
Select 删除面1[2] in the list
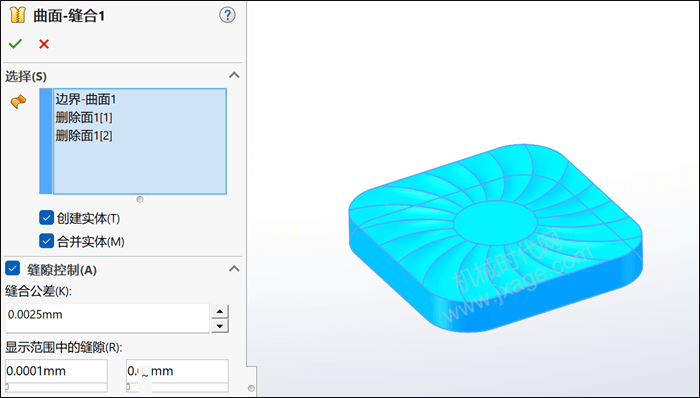coord(84,135)
